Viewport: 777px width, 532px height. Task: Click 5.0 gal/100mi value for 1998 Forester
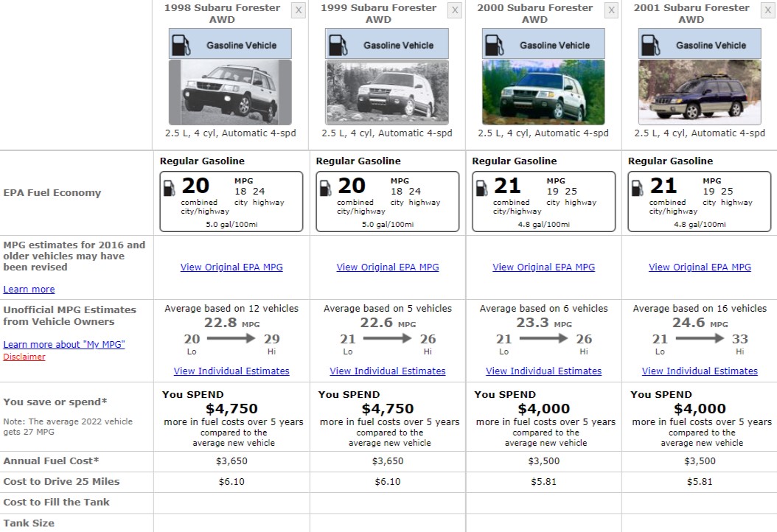tap(231, 225)
